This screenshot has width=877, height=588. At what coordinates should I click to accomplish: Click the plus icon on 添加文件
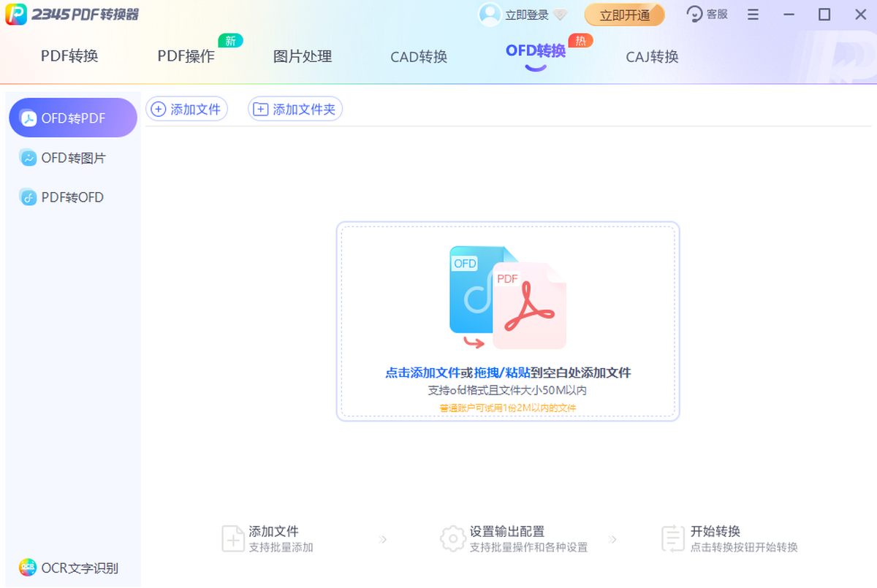(x=158, y=110)
